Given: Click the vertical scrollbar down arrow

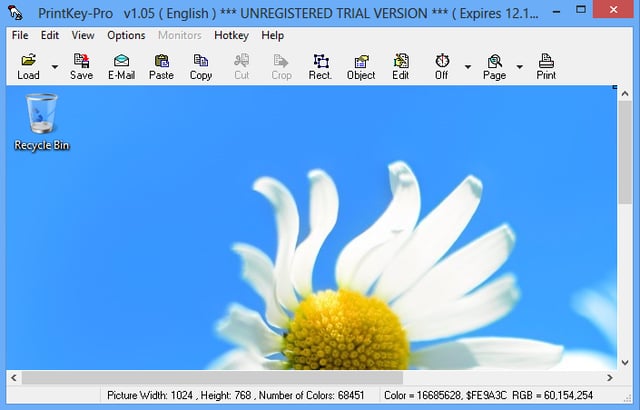Looking at the screenshot, I should coord(625,362).
